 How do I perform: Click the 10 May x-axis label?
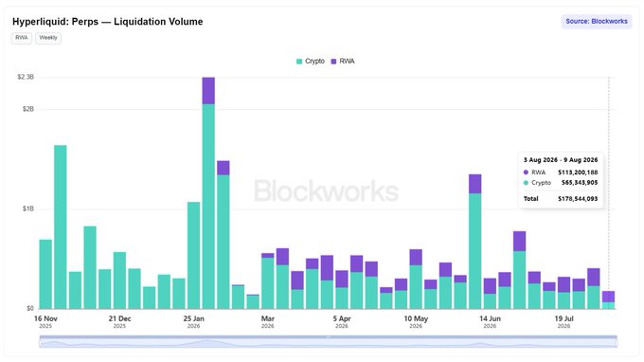416,321
